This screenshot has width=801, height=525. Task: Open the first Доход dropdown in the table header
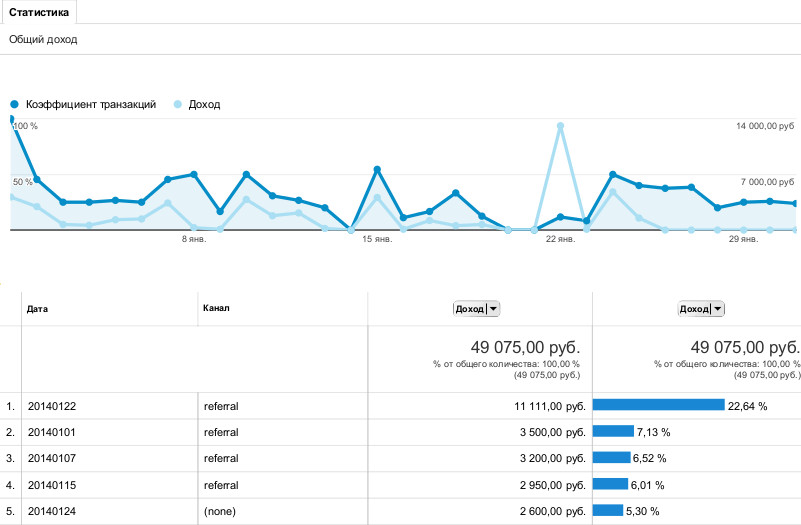[x=476, y=308]
